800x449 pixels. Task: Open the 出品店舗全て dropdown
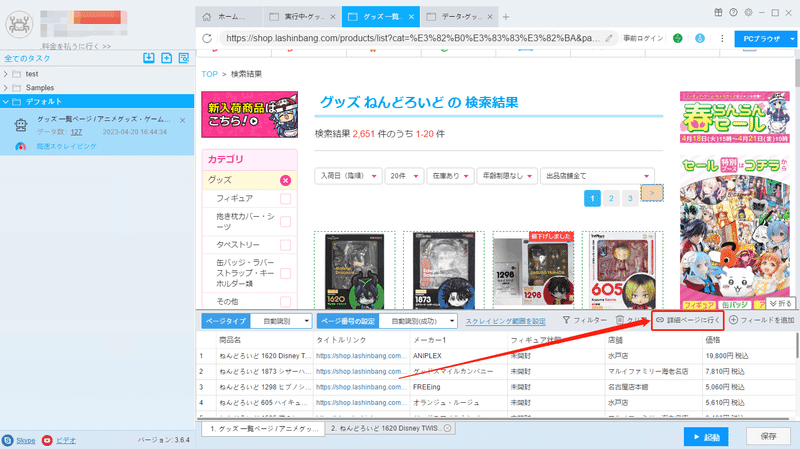pos(597,176)
